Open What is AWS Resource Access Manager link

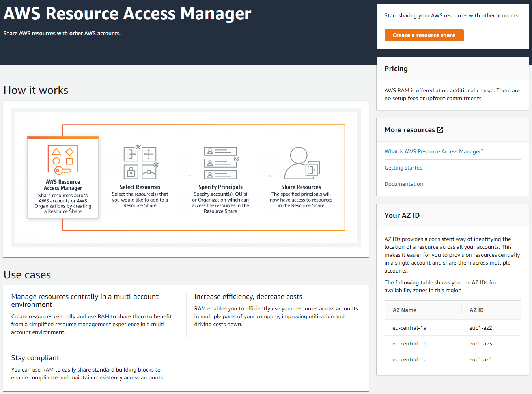point(434,151)
